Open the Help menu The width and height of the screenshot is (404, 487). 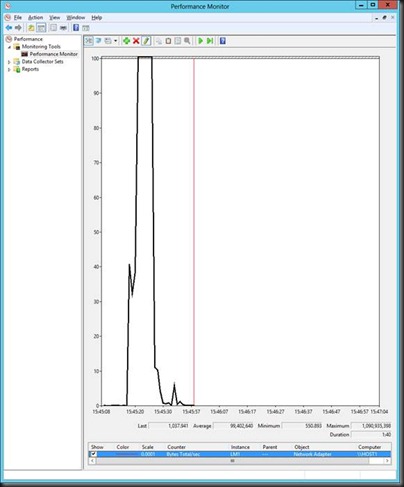point(97,17)
